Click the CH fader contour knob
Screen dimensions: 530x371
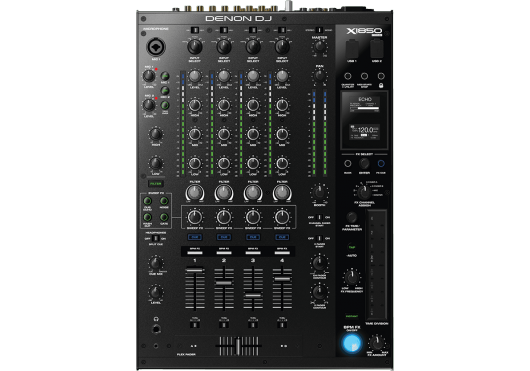coord(319,263)
